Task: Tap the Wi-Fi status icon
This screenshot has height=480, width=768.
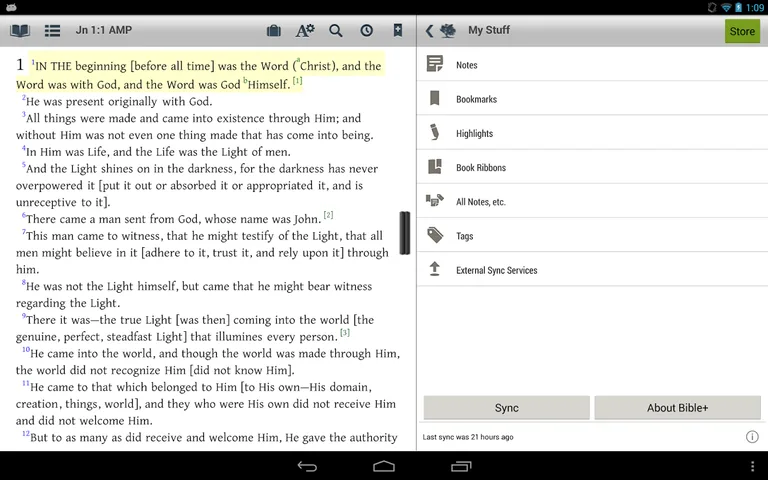Action: pos(726,7)
